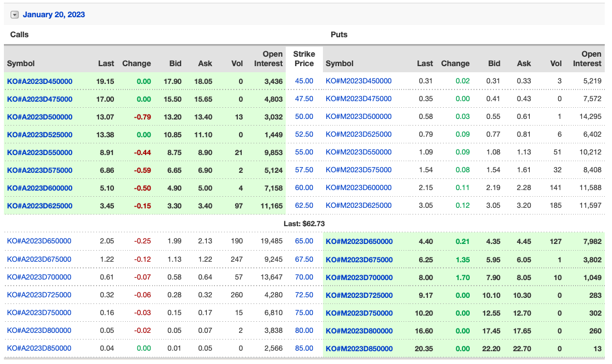Screen dimensions: 612x364
Task: Select the 62.50 strike price
Action: [304, 206]
